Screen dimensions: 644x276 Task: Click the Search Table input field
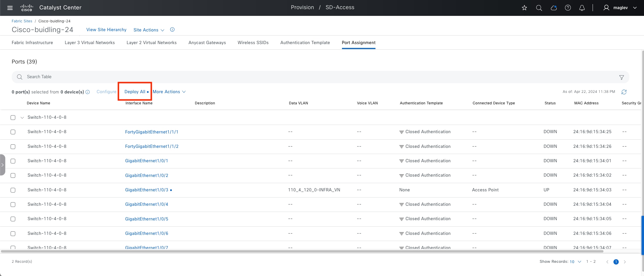[x=176, y=77]
